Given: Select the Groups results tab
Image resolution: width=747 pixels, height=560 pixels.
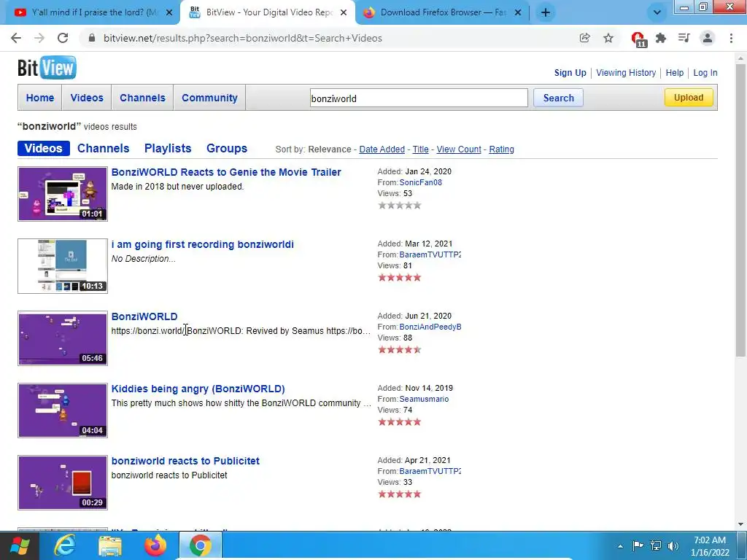Looking at the screenshot, I should [227, 148].
